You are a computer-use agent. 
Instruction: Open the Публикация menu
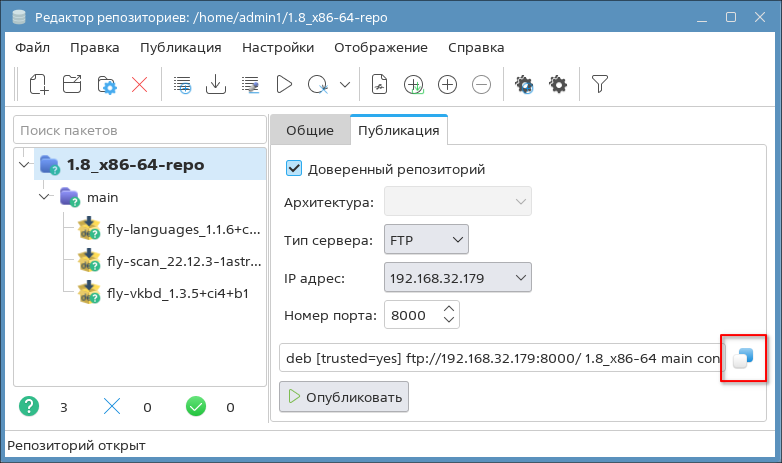tap(180, 47)
